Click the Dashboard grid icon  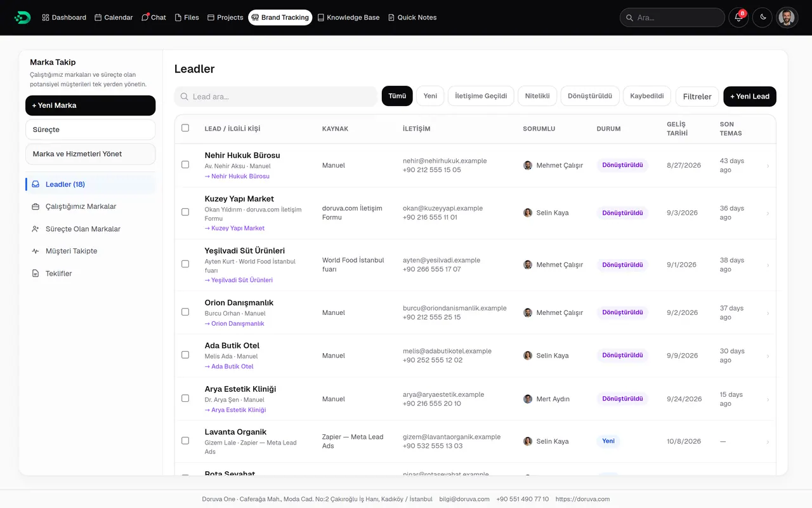(46, 18)
